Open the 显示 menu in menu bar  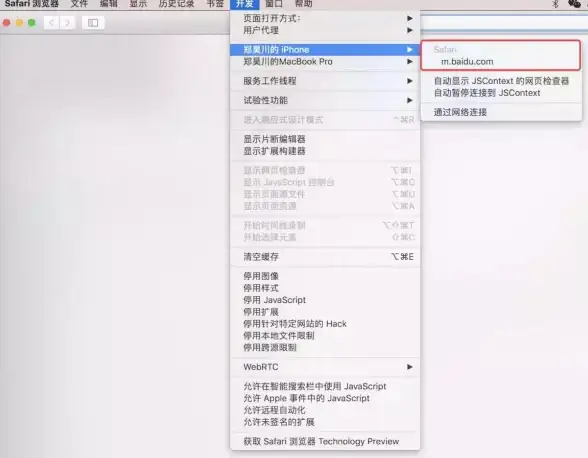pyautogui.click(x=138, y=4)
